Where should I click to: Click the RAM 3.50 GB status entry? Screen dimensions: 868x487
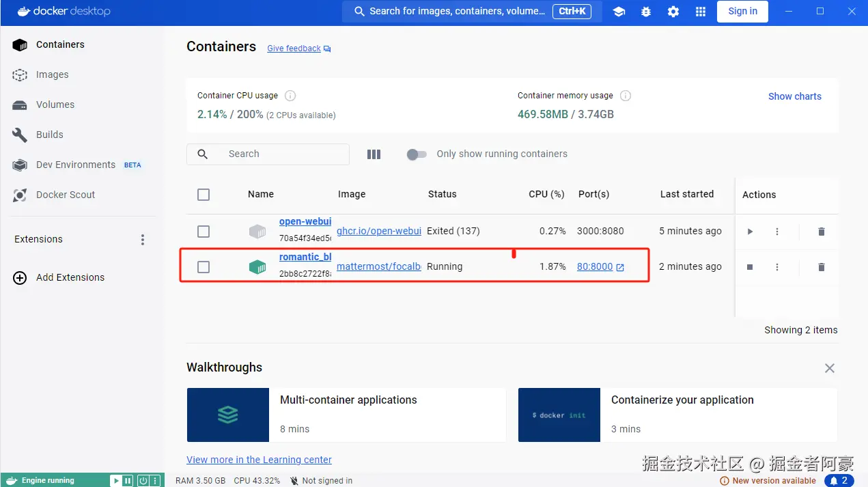click(x=200, y=481)
